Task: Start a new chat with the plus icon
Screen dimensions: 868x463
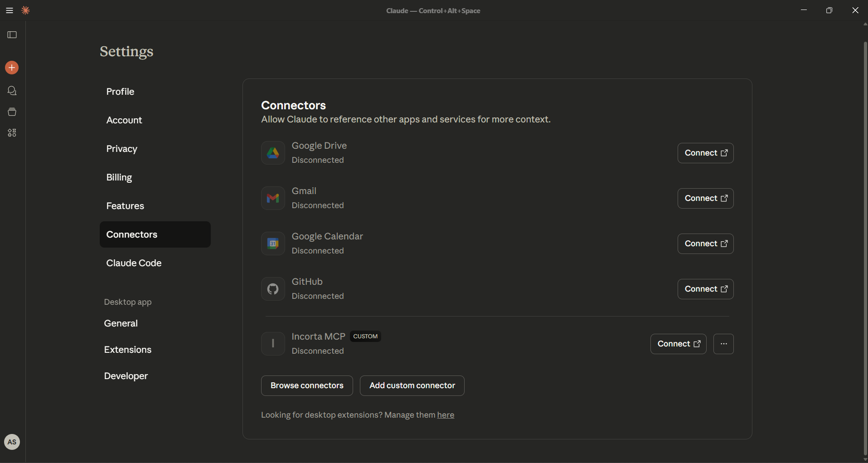Action: pyautogui.click(x=11, y=68)
